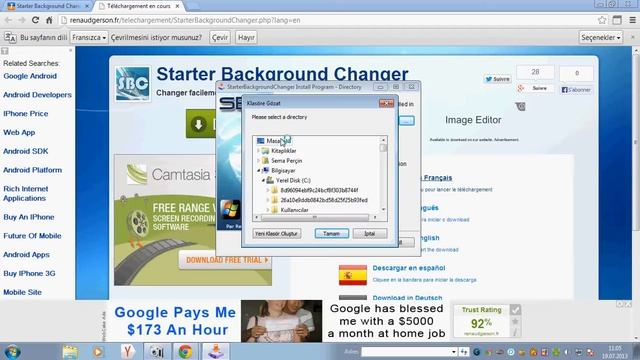
Task: Click the network tray icon
Action: click(x=578, y=352)
